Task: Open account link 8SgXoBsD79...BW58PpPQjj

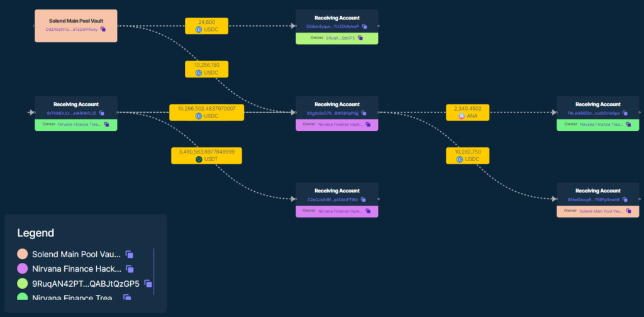Action: click(332, 113)
